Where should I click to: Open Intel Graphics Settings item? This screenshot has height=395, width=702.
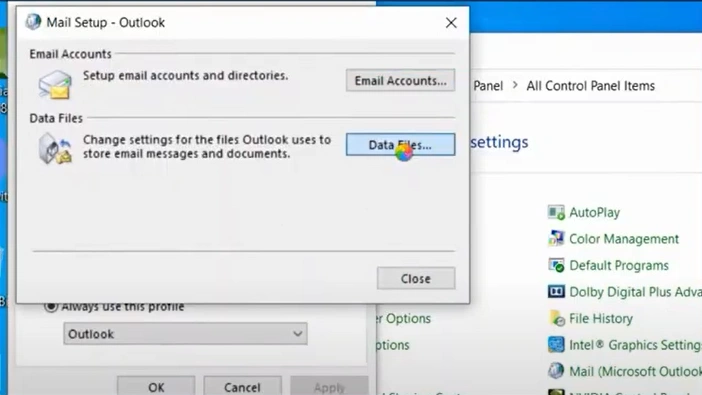(635, 345)
